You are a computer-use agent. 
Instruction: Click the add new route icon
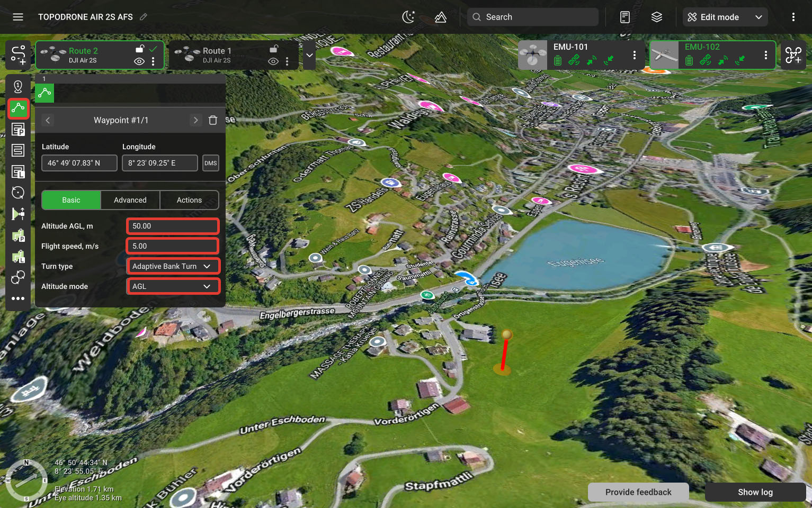point(19,55)
